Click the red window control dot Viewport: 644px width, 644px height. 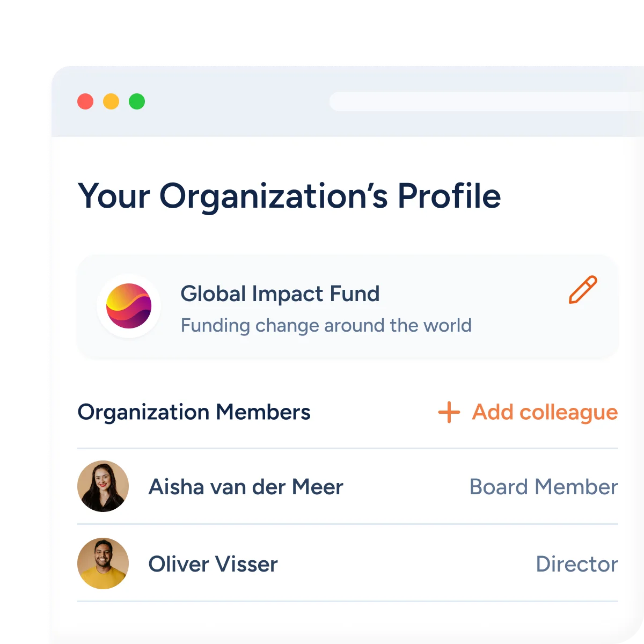[86, 101]
